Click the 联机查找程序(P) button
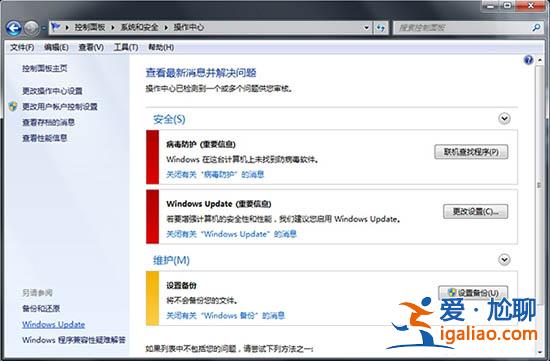 (x=471, y=152)
